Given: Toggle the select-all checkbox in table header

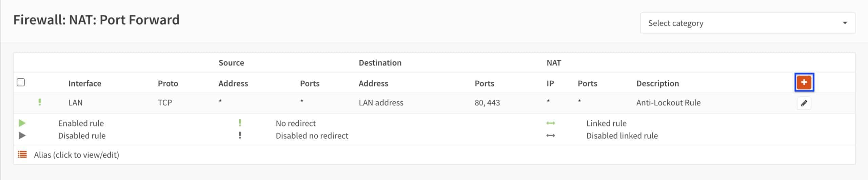Looking at the screenshot, I should pos(21,82).
